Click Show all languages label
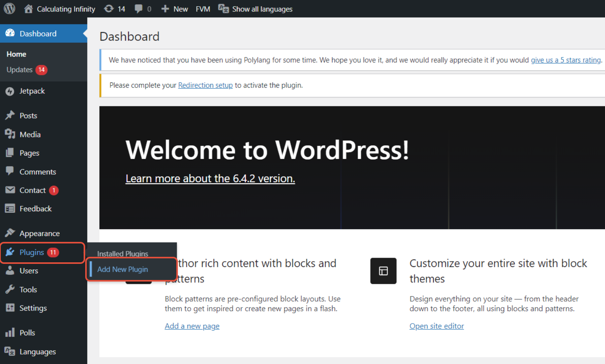 [x=262, y=9]
